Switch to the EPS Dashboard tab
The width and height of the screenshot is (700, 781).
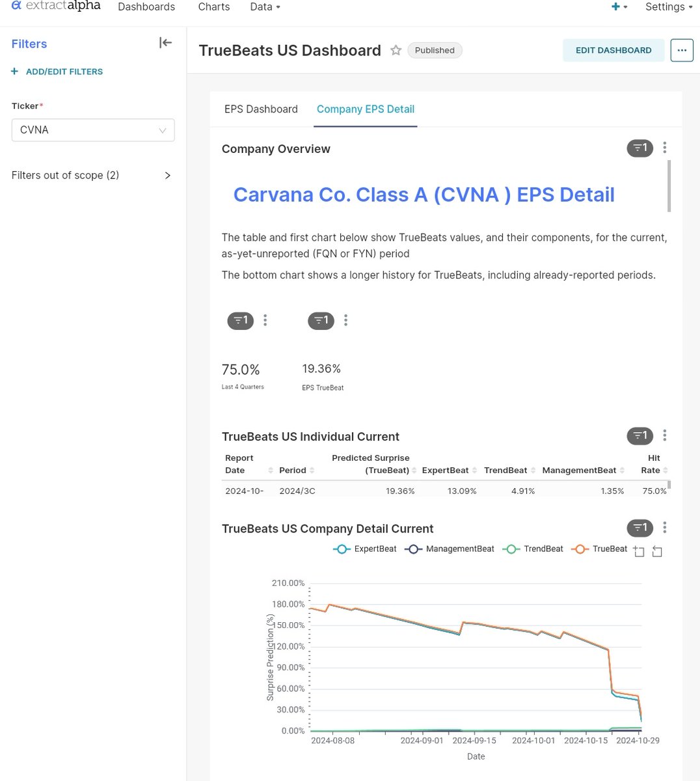pyautogui.click(x=261, y=109)
